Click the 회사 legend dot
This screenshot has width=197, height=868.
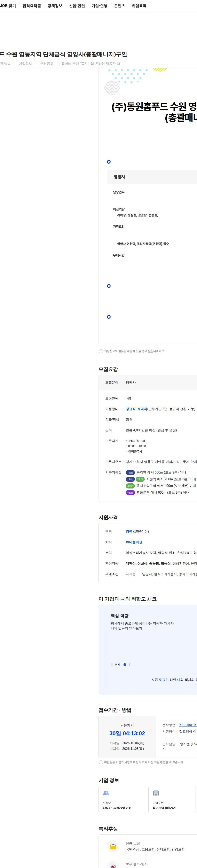click(x=112, y=664)
